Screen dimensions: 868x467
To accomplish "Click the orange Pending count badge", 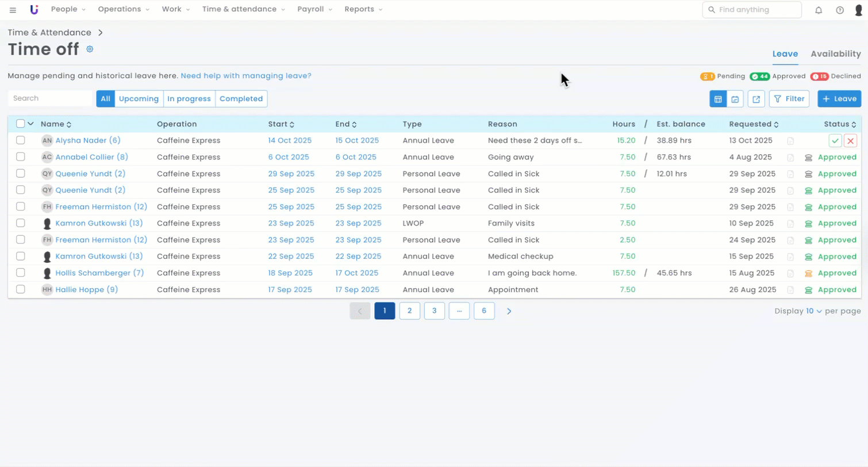I will (x=707, y=76).
